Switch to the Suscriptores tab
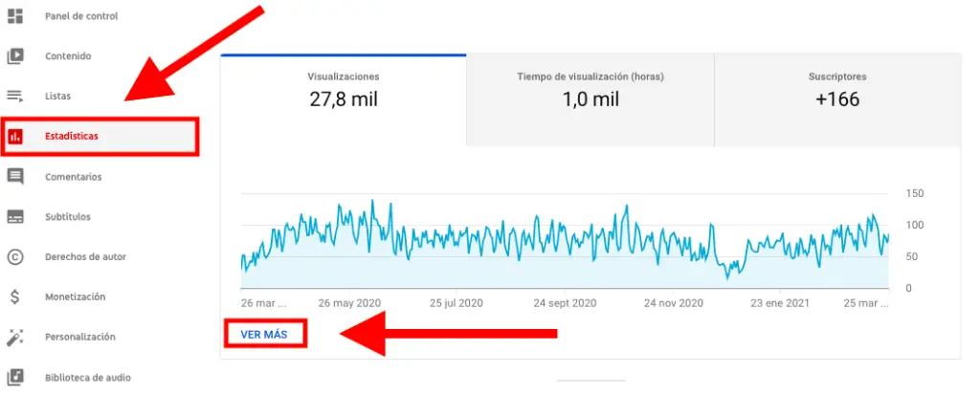 837,90
